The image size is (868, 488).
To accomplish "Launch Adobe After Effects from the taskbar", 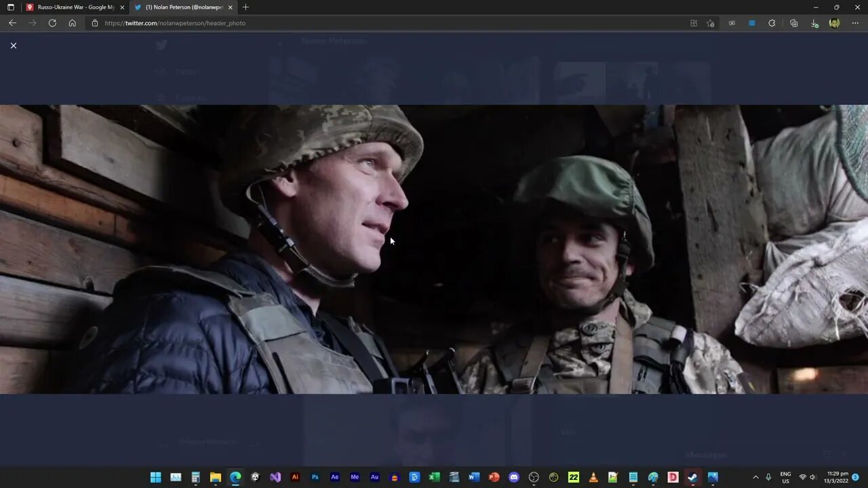I will coord(335,477).
